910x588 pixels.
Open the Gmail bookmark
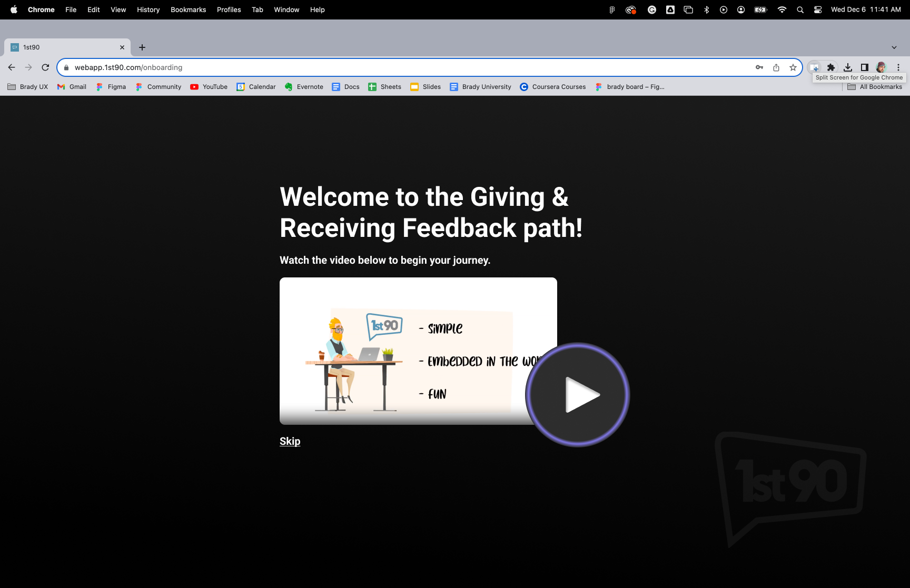click(72, 87)
